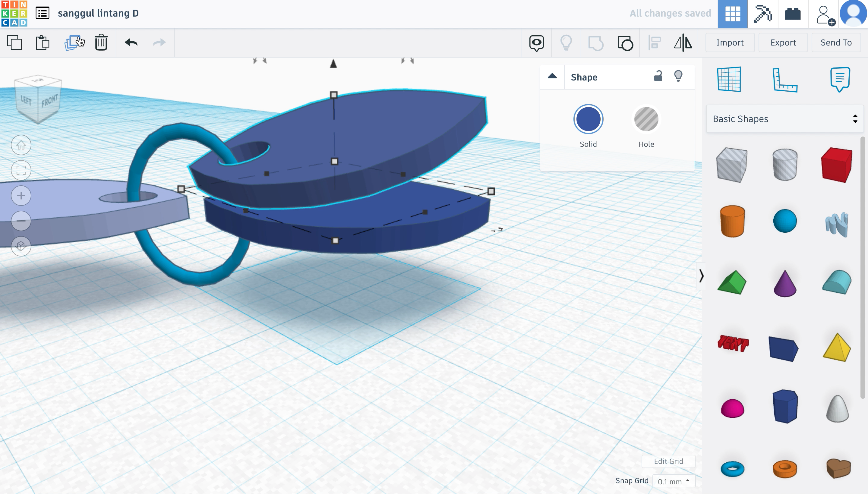Image resolution: width=868 pixels, height=494 pixels.
Task: Click the Import button
Action: (730, 43)
